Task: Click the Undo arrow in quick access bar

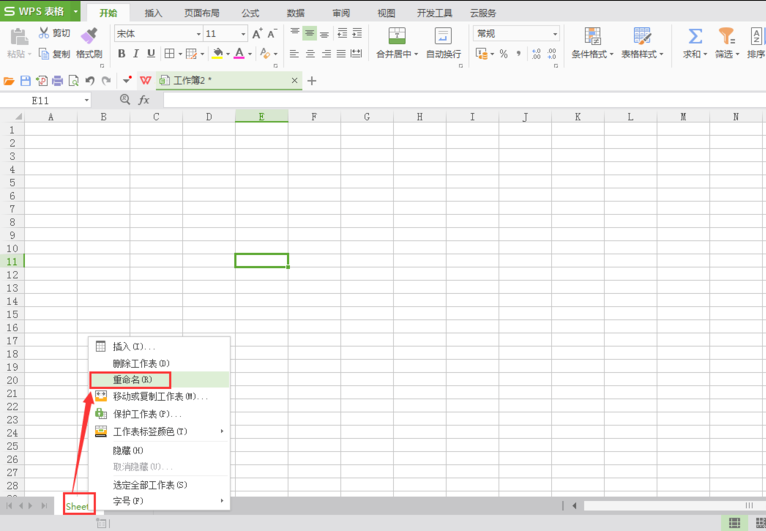Action: click(x=90, y=80)
